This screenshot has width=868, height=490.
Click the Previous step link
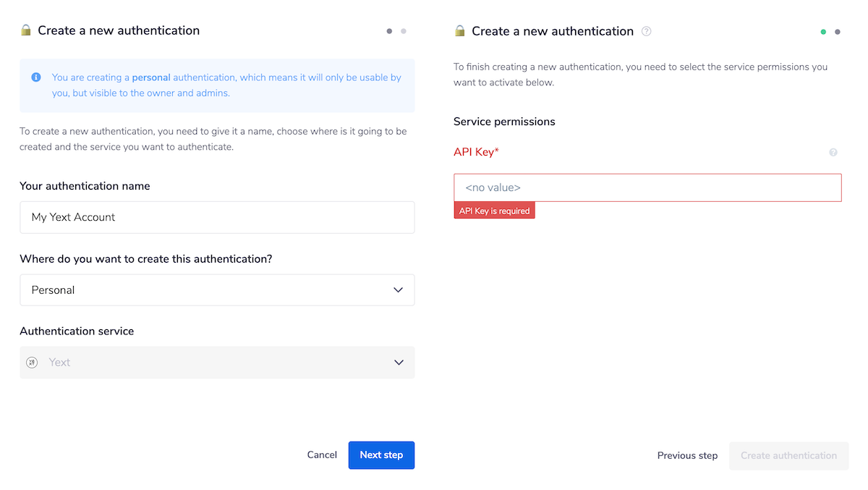(687, 455)
